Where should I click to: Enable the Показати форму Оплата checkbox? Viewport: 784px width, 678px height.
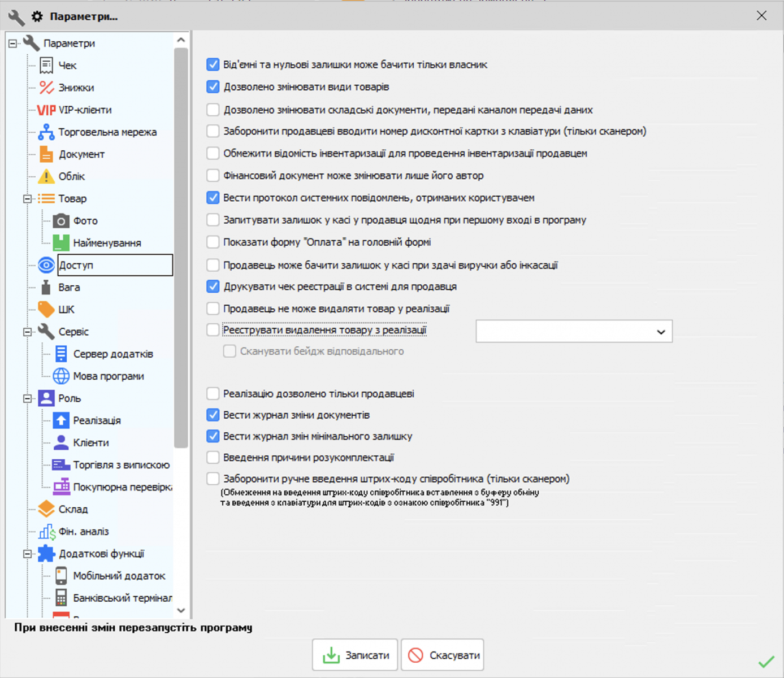point(213,241)
